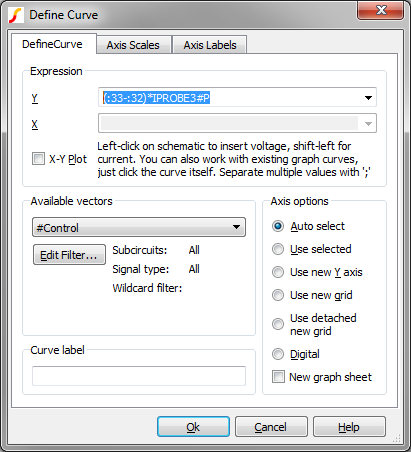Expand the X expression dropdown arrow

(368, 124)
